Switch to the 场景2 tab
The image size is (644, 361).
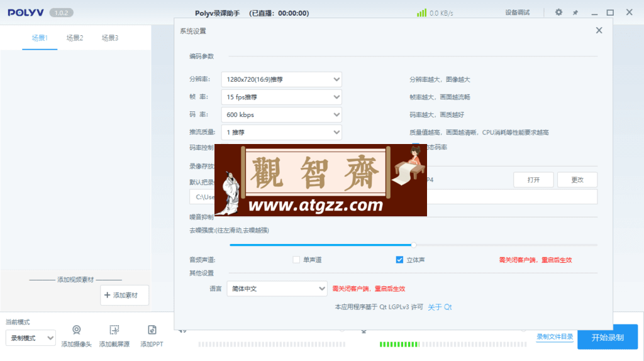pyautogui.click(x=75, y=38)
